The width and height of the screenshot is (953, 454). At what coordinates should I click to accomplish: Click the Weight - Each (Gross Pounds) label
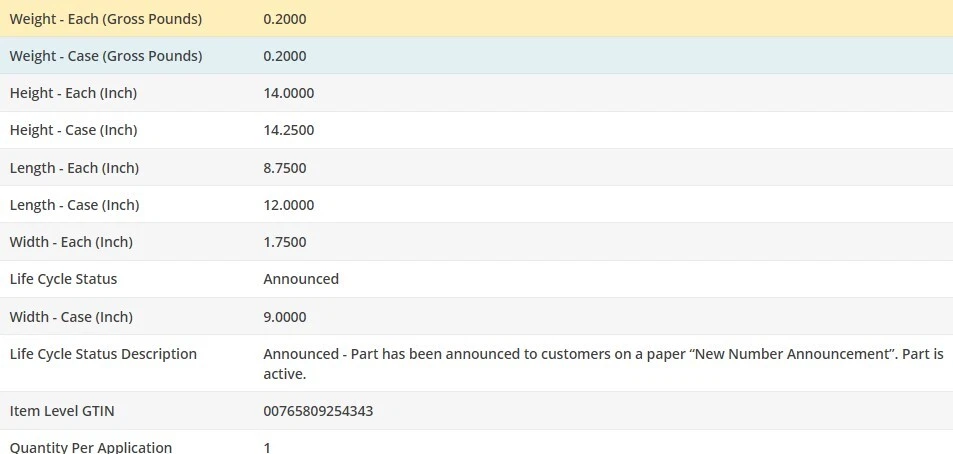[x=105, y=19]
